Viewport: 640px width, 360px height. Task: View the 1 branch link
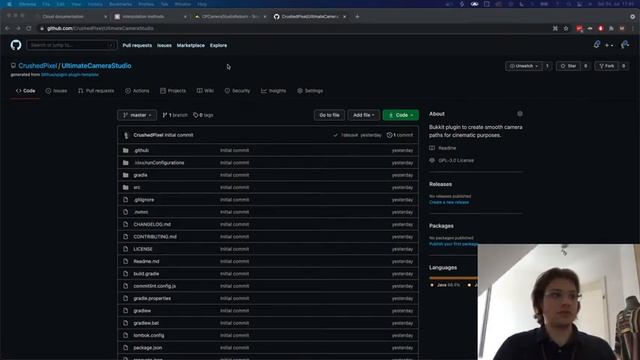click(175, 115)
